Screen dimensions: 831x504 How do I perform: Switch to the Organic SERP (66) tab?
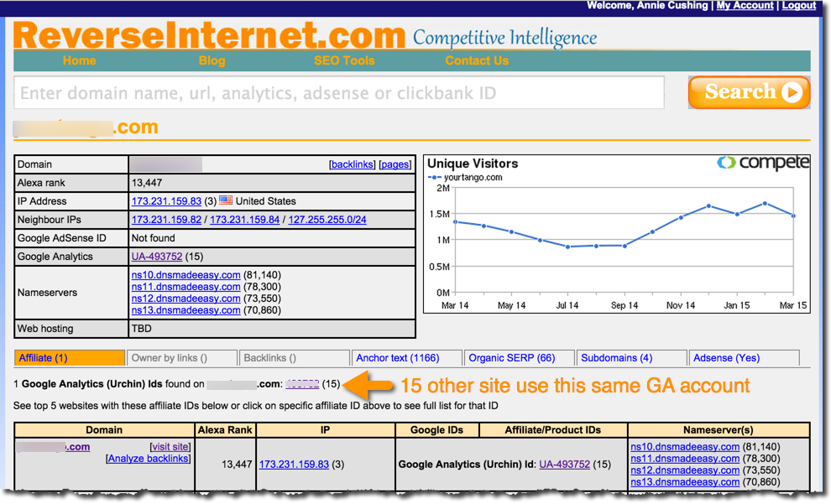coord(519,358)
